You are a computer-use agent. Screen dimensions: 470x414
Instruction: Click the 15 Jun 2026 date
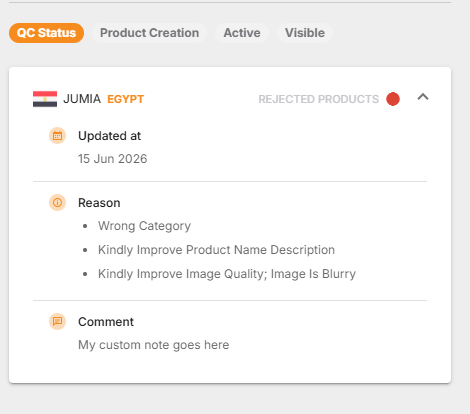[x=113, y=159]
